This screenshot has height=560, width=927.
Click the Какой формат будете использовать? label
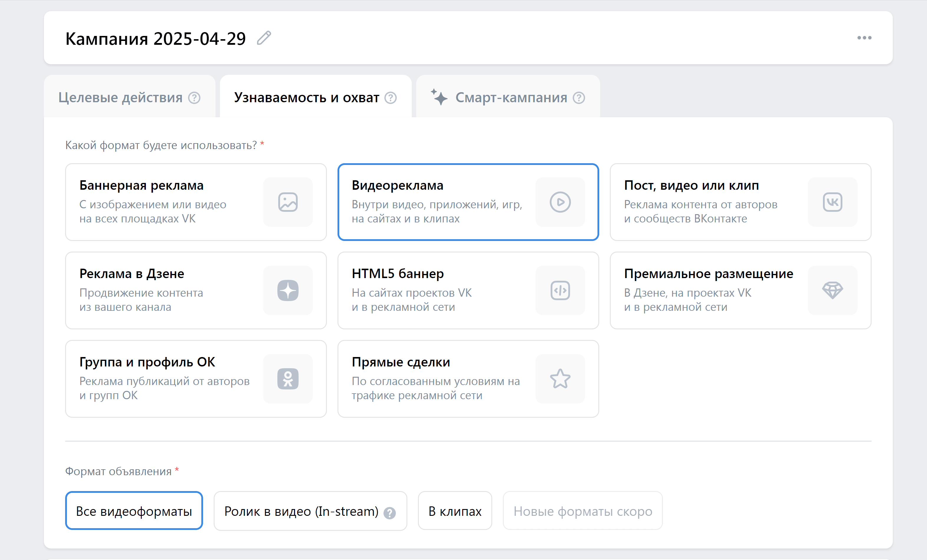point(161,145)
